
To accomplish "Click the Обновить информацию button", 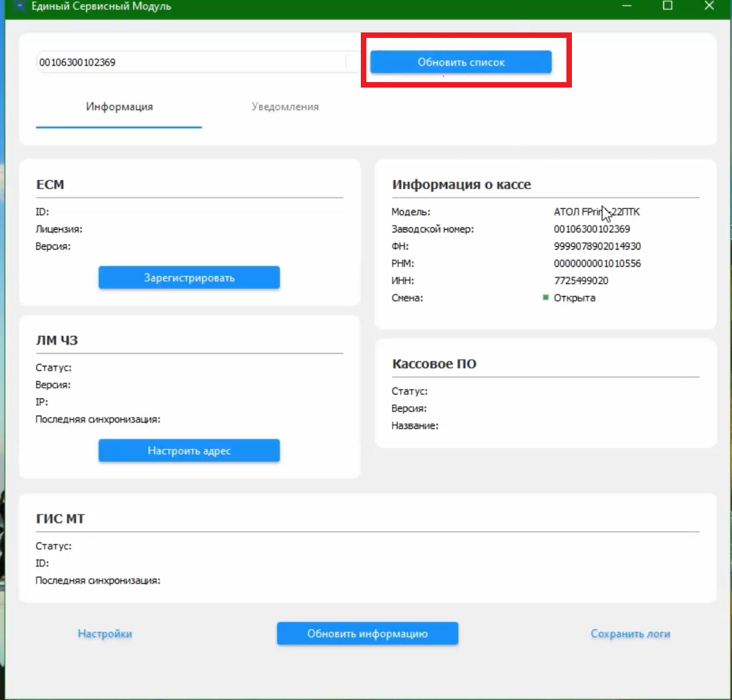I will point(368,634).
